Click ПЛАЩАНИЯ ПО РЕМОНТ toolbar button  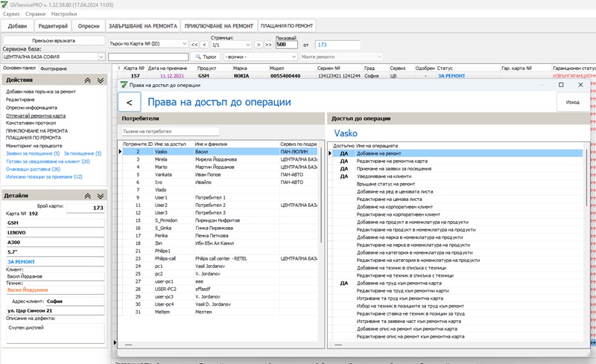(x=287, y=26)
